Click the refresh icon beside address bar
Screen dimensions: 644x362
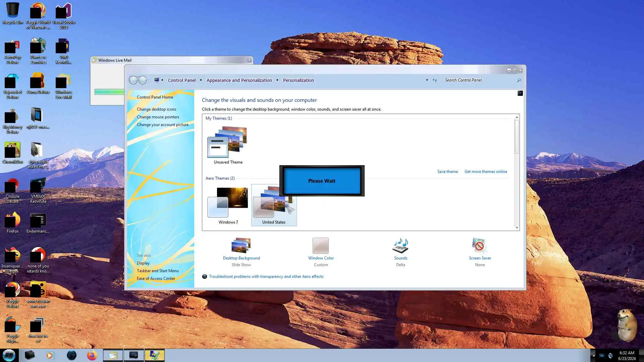tap(435, 80)
